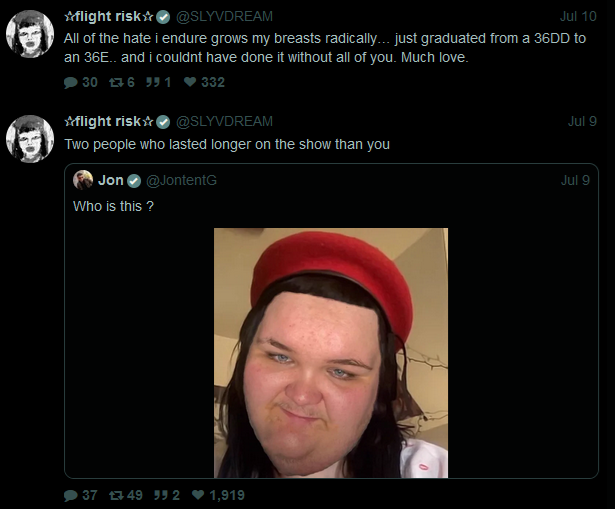The height and width of the screenshot is (509, 615).
Task: Like the tweet with 1,919 likes
Action: click(198, 495)
